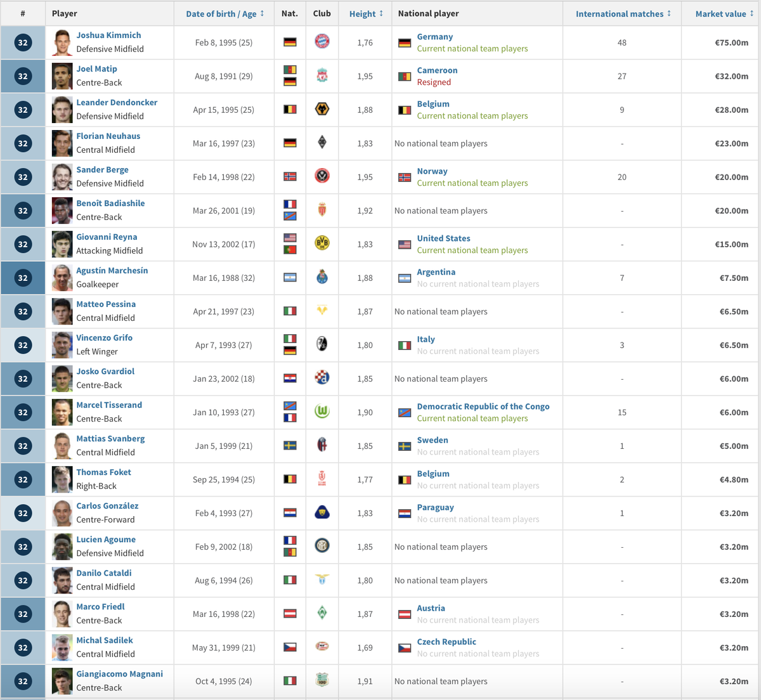Open Joel Matip player profile
Image resolution: width=761 pixels, height=700 pixels.
[96, 68]
